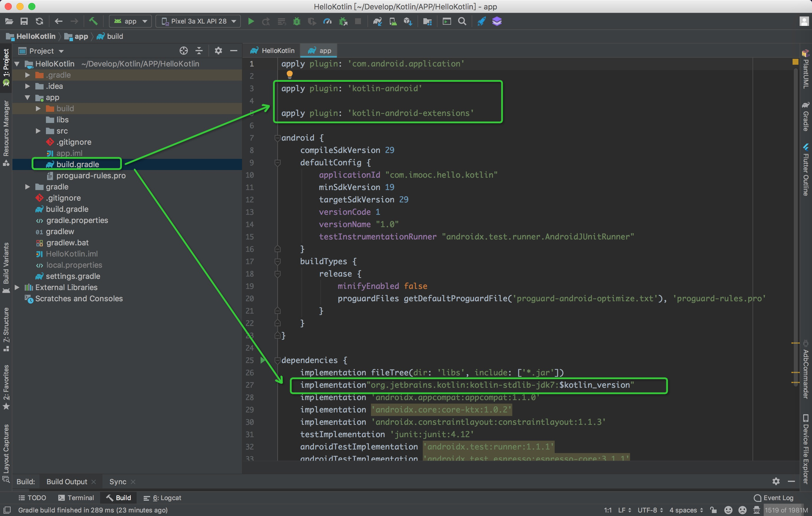Collapse the HelloKotlin root tree node
The width and height of the screenshot is (812, 516).
(17, 64)
